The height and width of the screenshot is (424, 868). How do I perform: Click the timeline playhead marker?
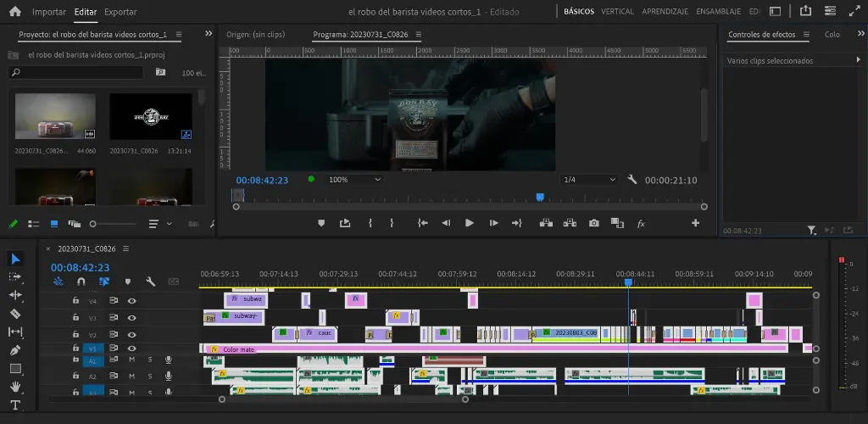click(x=628, y=282)
